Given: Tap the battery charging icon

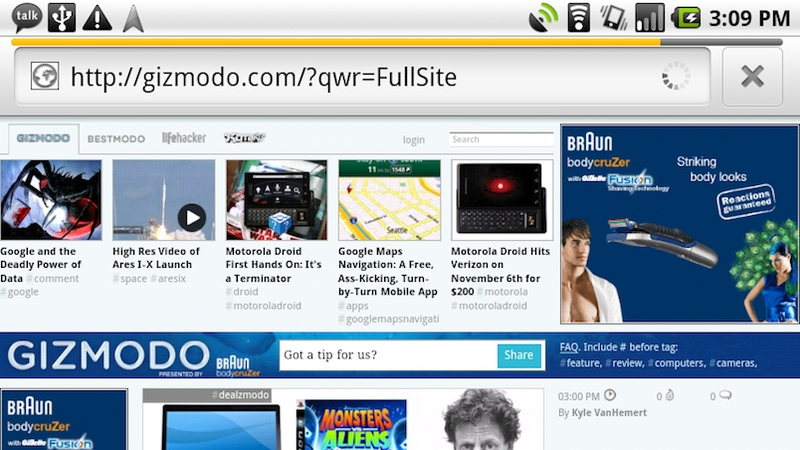Looking at the screenshot, I should 685,18.
